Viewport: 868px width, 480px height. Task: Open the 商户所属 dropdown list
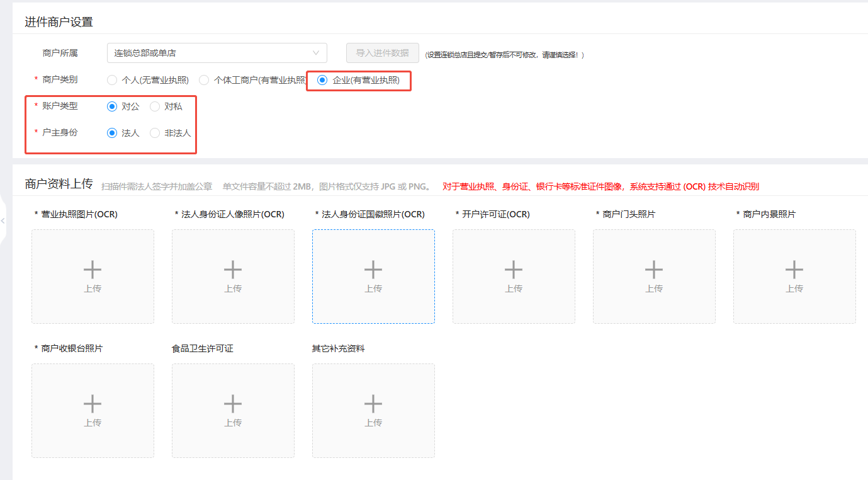point(217,53)
